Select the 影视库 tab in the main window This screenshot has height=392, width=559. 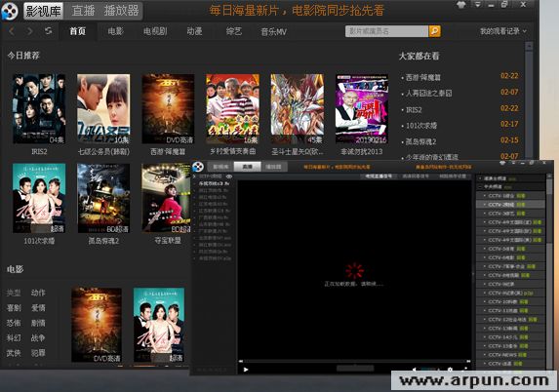point(44,11)
